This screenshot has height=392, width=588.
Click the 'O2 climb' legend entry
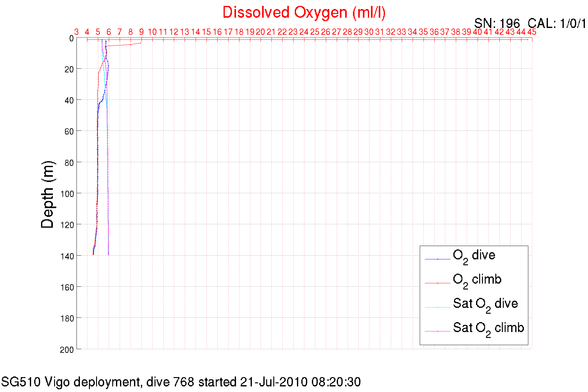tap(477, 281)
